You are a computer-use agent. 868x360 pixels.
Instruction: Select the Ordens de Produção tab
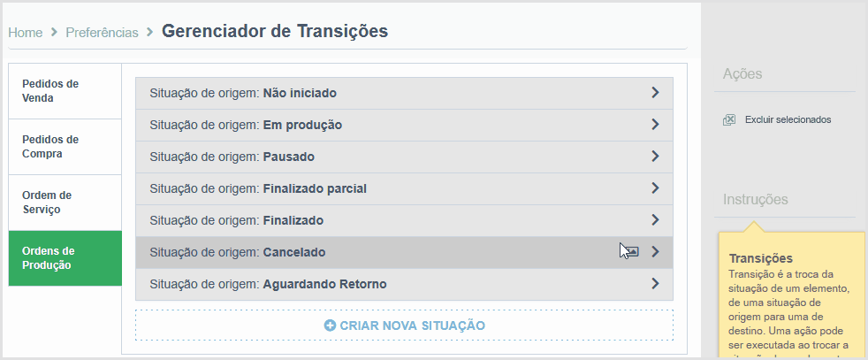[x=65, y=258]
